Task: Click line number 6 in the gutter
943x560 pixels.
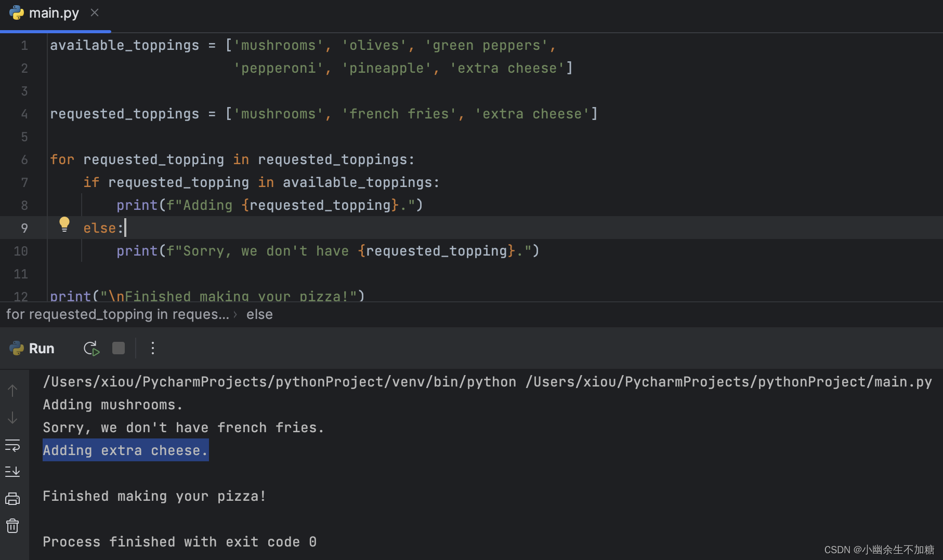Action: tap(24, 160)
